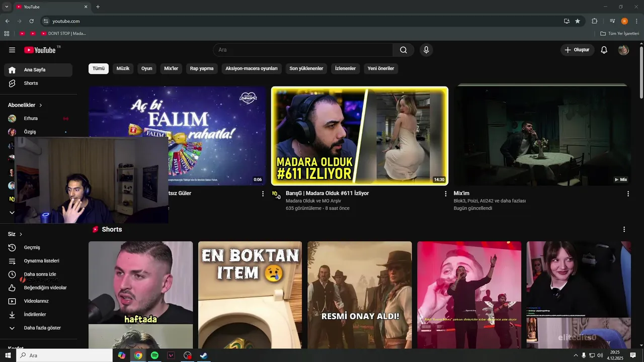Open the Erhura channel subscription
Image resolution: width=644 pixels, height=362 pixels.
click(38, 118)
